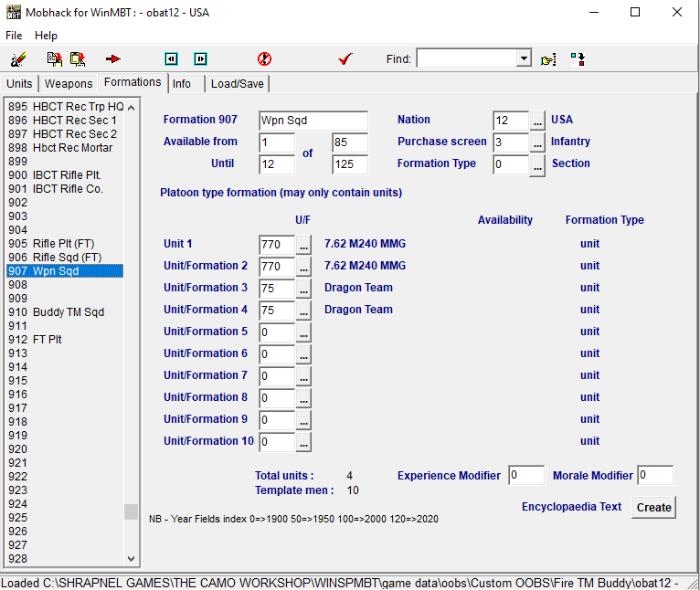Click the paste icon in the toolbar
This screenshot has width=700, height=590.
[78, 59]
